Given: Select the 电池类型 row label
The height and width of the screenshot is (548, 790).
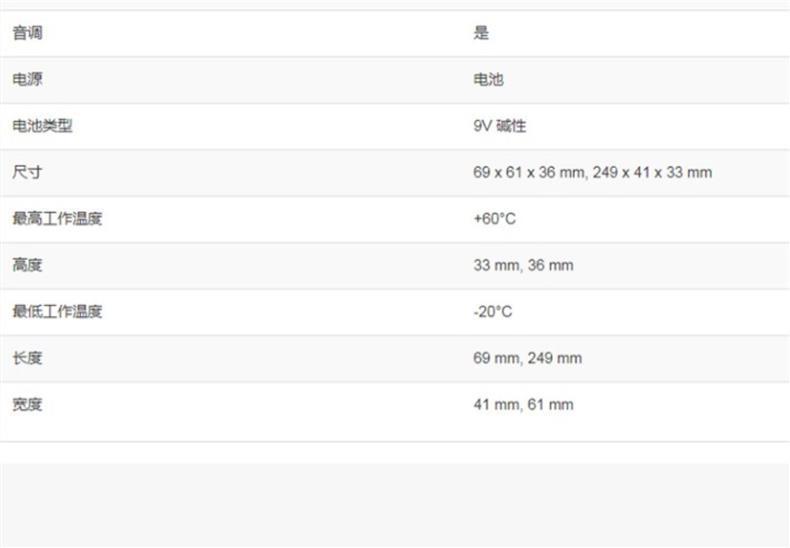Looking at the screenshot, I should pos(42,126).
